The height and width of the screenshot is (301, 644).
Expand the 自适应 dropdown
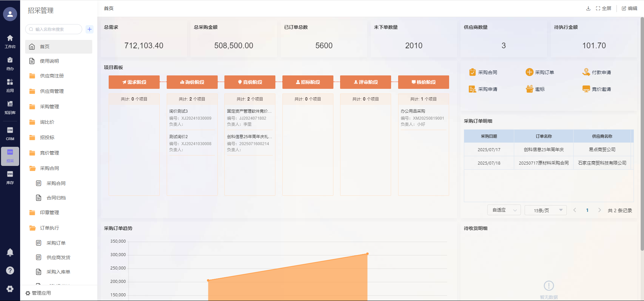click(504, 210)
